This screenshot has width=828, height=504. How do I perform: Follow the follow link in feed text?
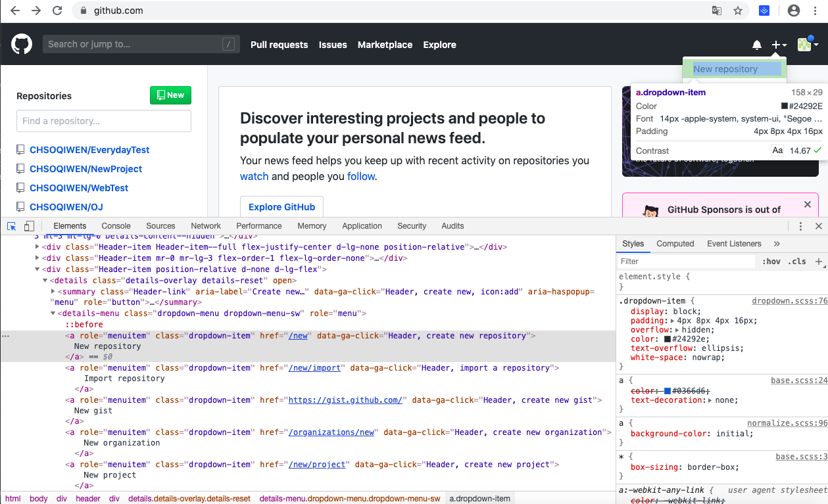pyautogui.click(x=360, y=176)
